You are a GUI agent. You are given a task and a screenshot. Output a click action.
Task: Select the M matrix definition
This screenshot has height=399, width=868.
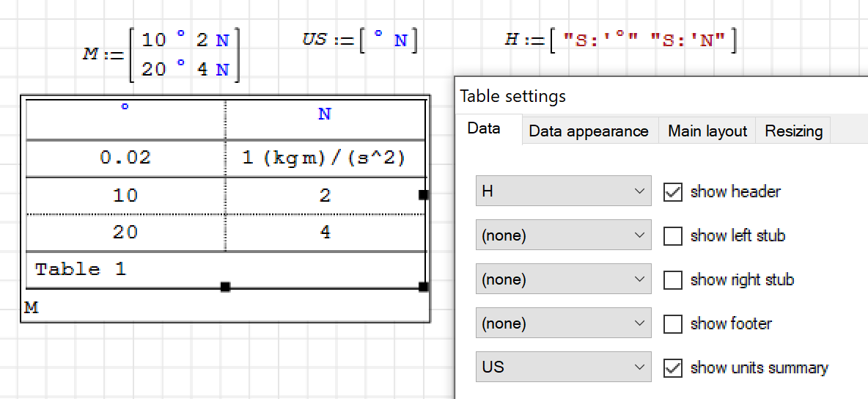161,55
